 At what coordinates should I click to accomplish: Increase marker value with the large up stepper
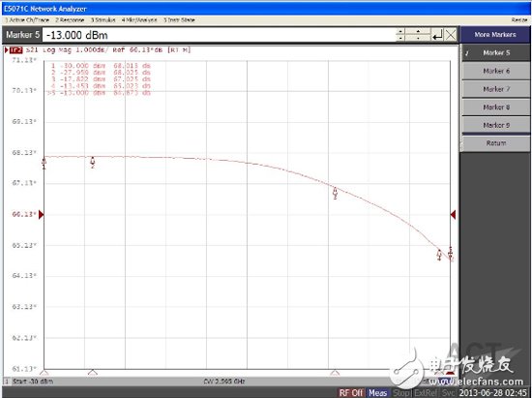pos(418,31)
